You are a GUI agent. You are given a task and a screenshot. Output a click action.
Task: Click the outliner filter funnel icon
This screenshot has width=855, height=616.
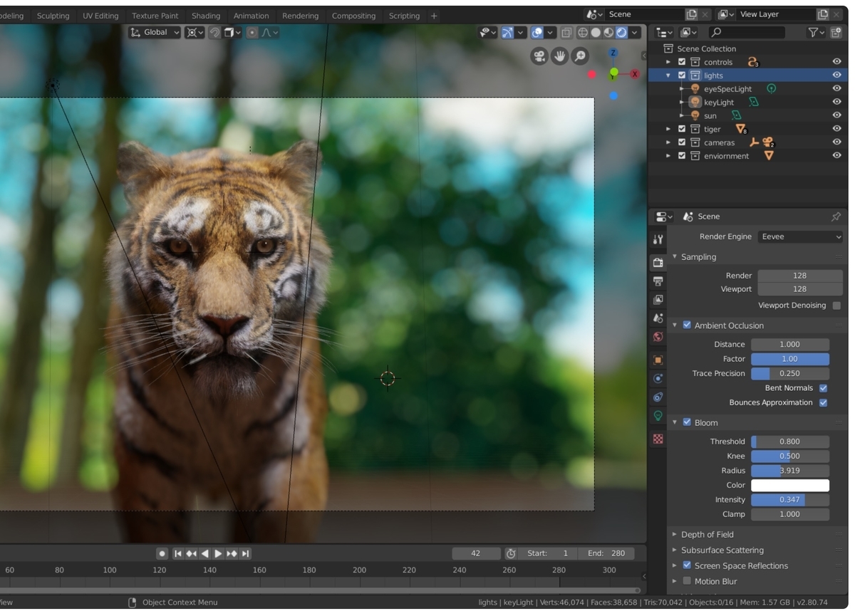[x=812, y=33]
